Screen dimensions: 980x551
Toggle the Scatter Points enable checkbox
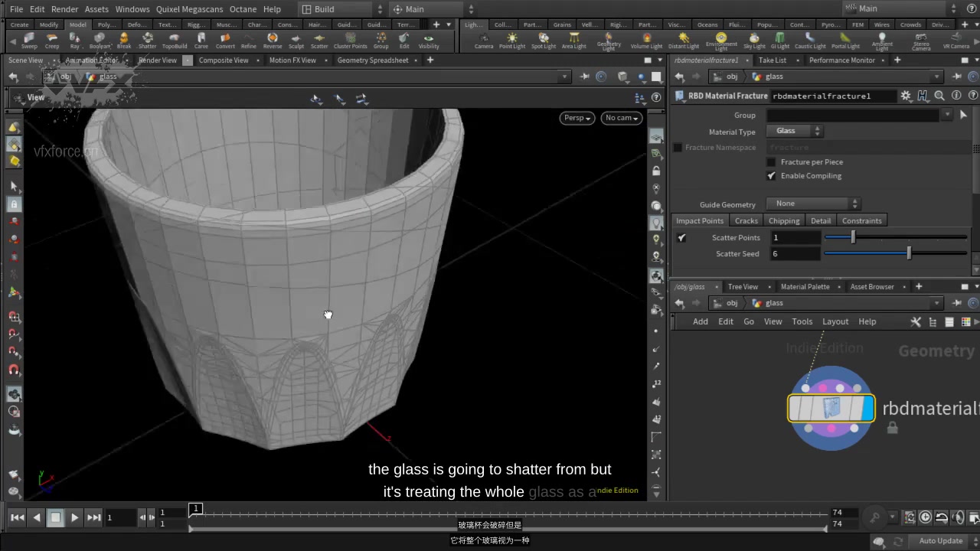pyautogui.click(x=681, y=238)
